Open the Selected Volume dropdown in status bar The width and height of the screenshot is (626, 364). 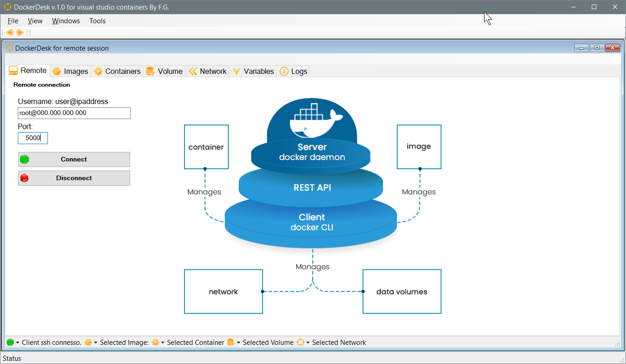(x=238, y=342)
